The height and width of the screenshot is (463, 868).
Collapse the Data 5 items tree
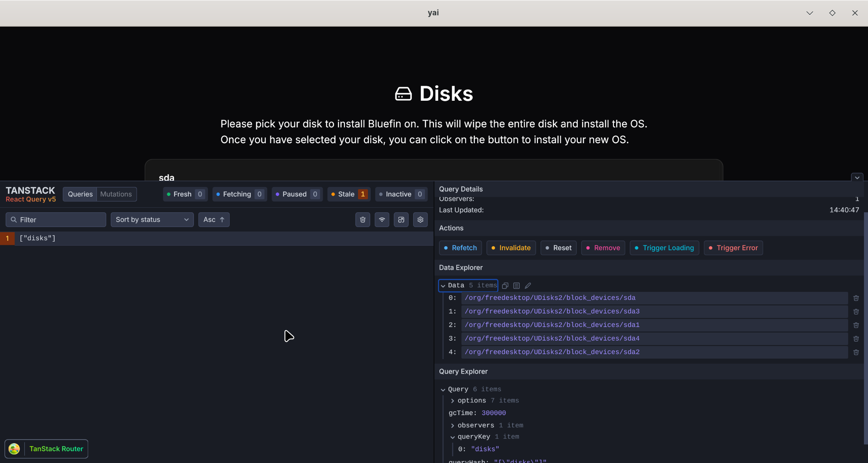pyautogui.click(x=468, y=285)
